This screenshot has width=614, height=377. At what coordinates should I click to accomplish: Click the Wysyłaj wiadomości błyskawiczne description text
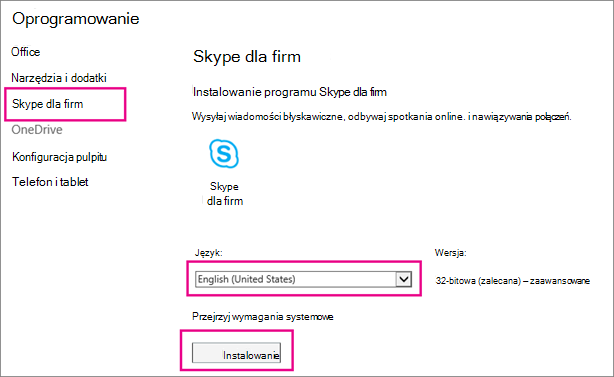point(382,117)
